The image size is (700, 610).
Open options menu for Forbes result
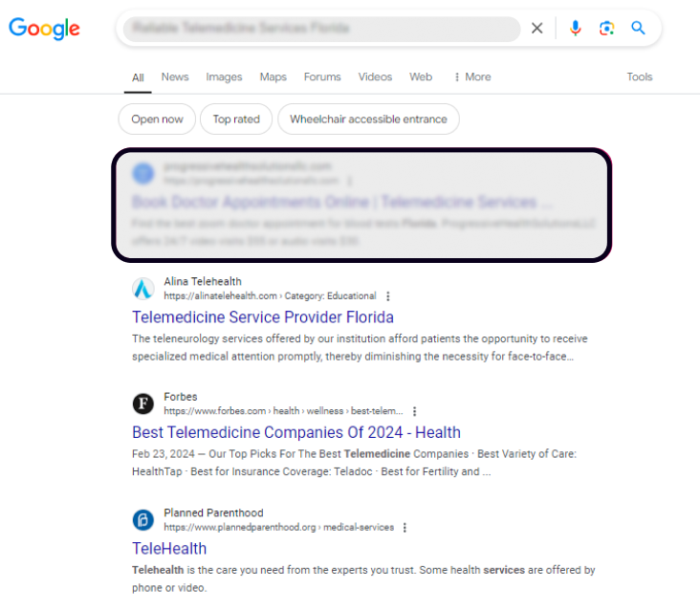click(x=414, y=411)
